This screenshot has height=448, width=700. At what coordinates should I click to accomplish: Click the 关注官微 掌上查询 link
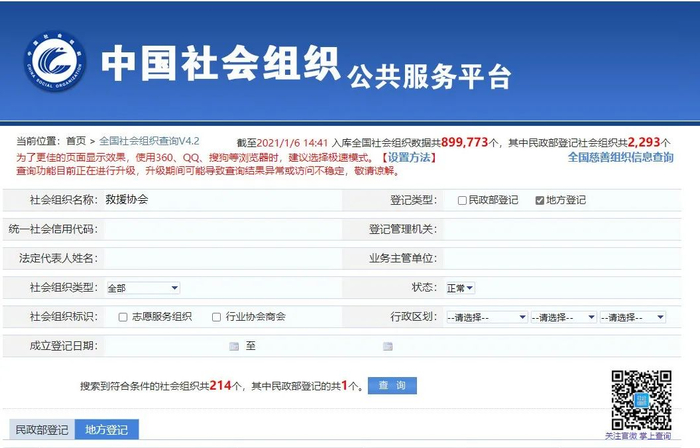tap(638, 436)
